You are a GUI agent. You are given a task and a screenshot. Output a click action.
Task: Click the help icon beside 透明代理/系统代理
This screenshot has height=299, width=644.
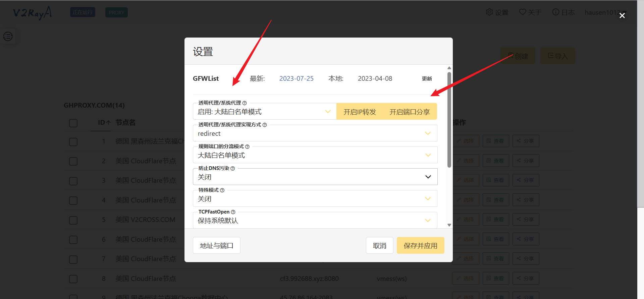coord(245,103)
